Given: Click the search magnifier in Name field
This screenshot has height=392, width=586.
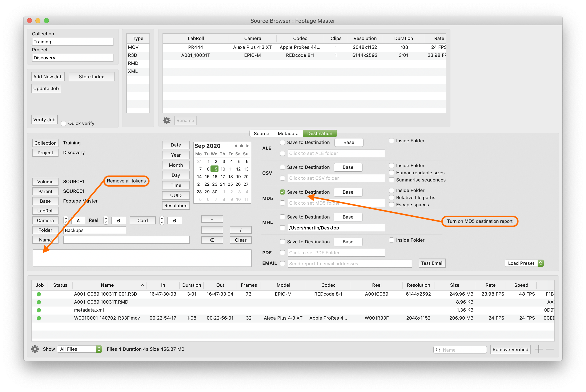Looking at the screenshot, I should tap(438, 350).
